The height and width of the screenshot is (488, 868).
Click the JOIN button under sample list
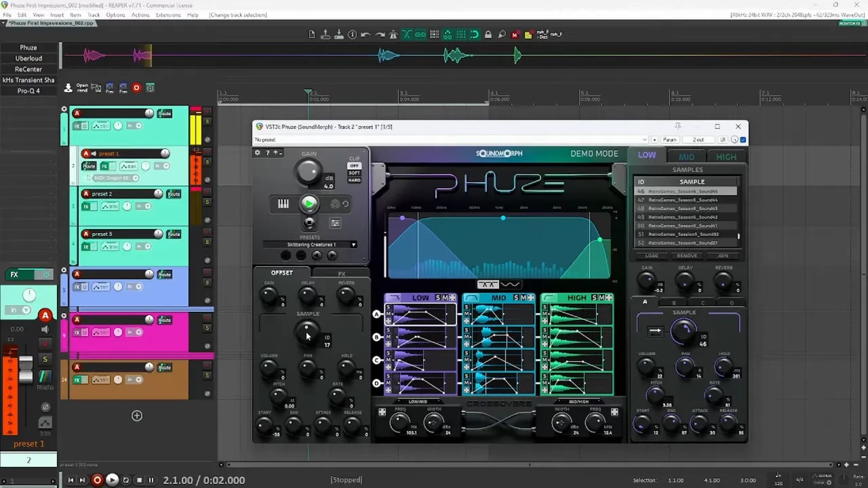(x=723, y=256)
